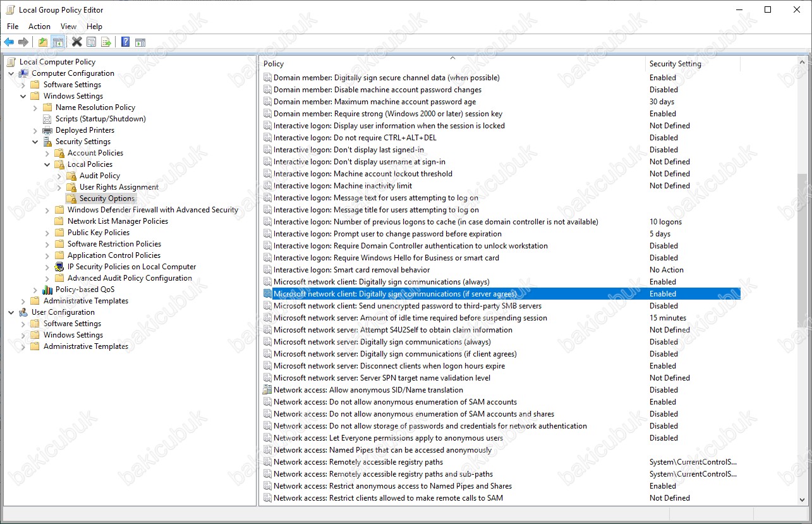This screenshot has width=812, height=524.
Task: Collapse the User Configuration node
Action: [x=11, y=312]
